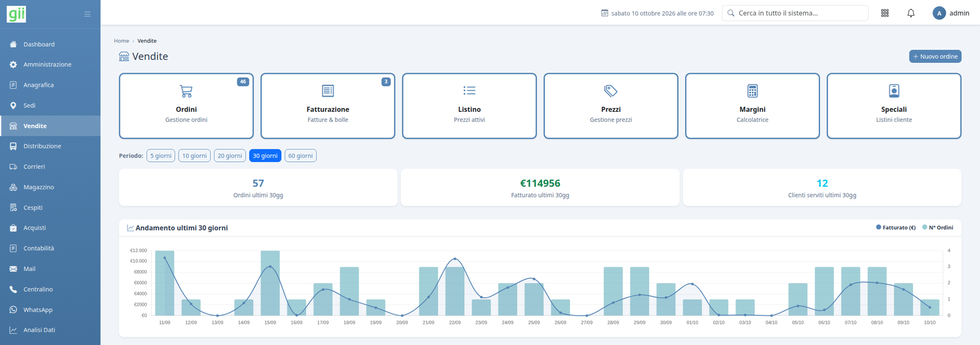980x345 pixels.
Task: Toggle the Fatturato (€) legend series
Action: pos(896,228)
